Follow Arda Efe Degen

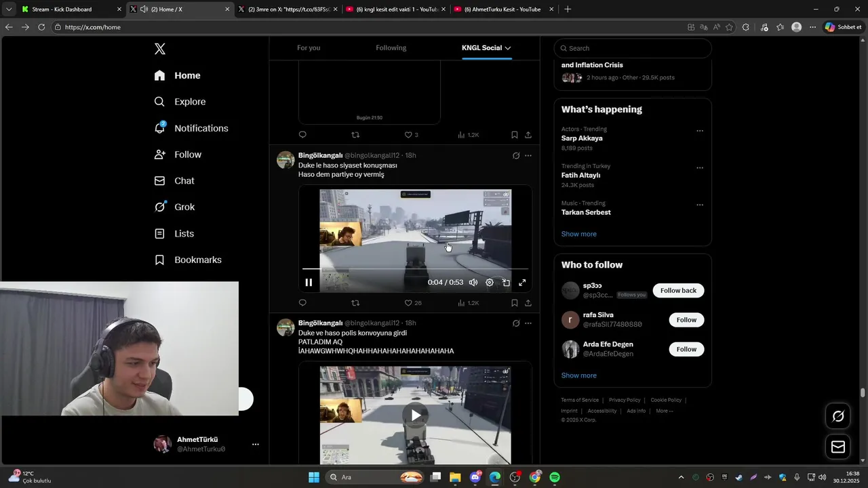click(x=686, y=349)
